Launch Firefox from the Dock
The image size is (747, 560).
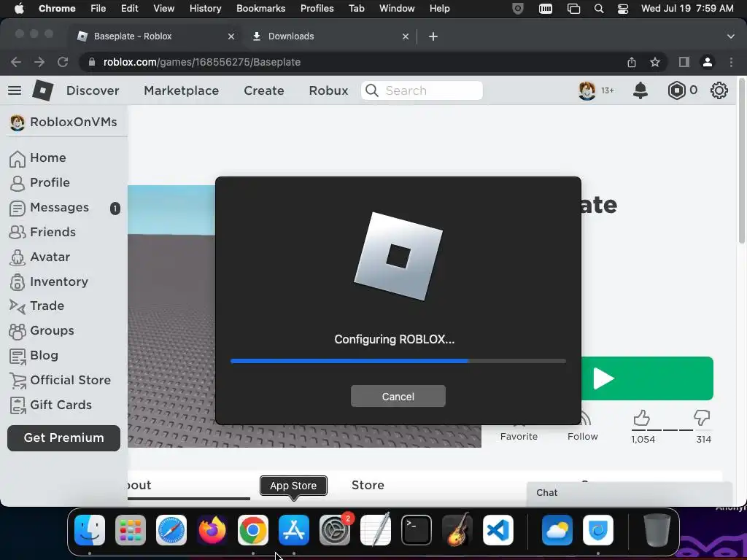click(212, 530)
